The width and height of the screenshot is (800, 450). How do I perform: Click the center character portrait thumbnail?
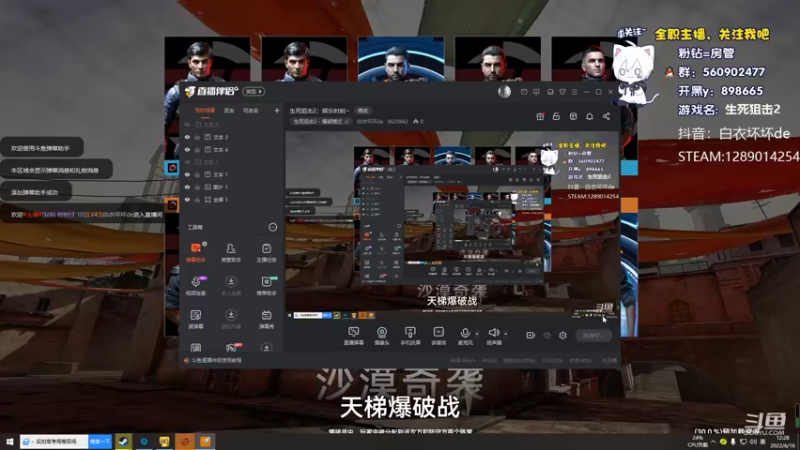click(x=401, y=59)
